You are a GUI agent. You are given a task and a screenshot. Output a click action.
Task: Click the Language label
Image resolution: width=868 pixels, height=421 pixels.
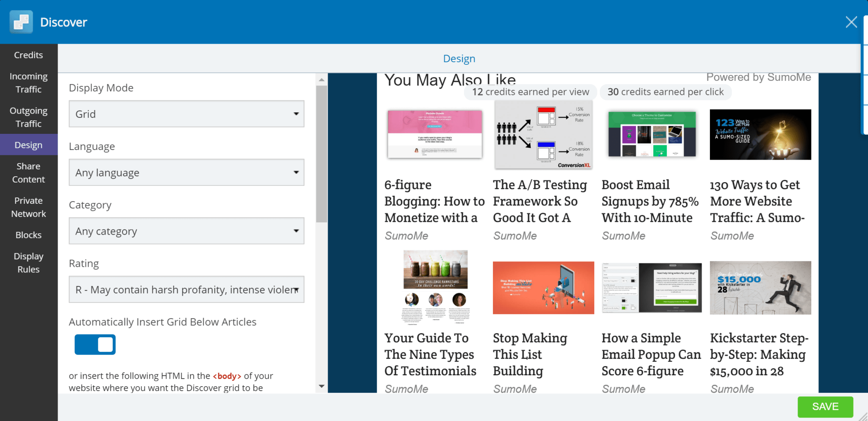[x=92, y=147]
